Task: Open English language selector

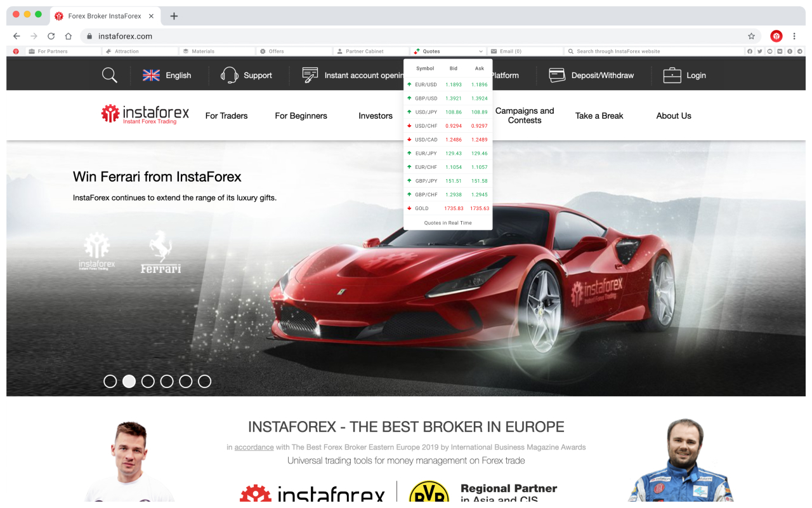Action: click(x=178, y=76)
